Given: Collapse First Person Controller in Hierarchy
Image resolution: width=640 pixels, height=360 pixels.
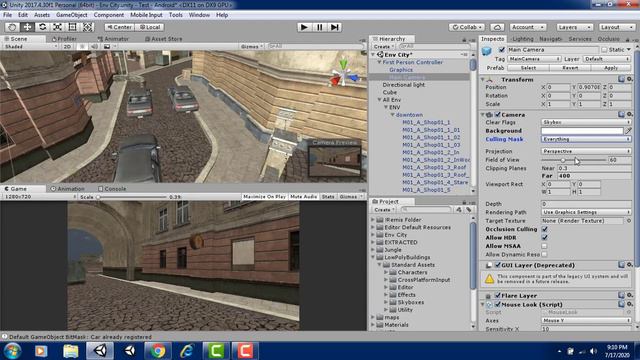Looking at the screenshot, I should pos(379,62).
